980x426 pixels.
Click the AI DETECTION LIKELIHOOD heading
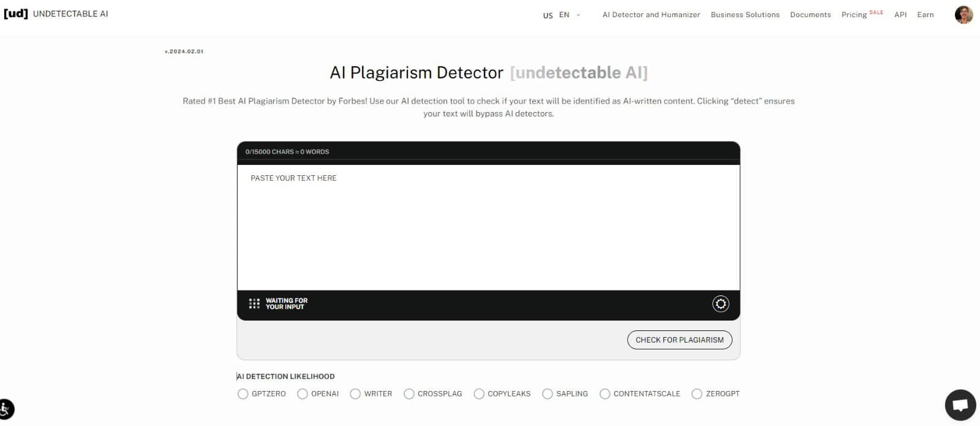[286, 376]
